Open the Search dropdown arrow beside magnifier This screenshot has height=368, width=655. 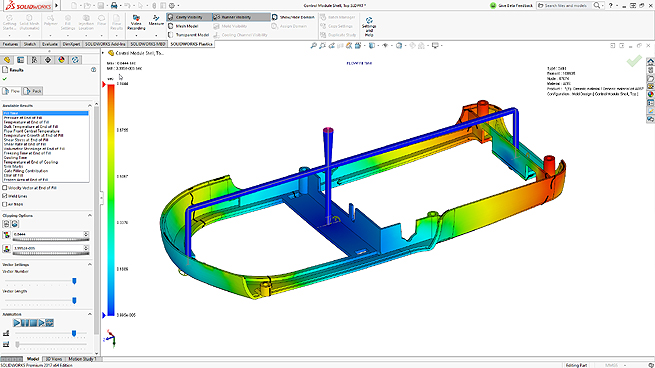604,5
